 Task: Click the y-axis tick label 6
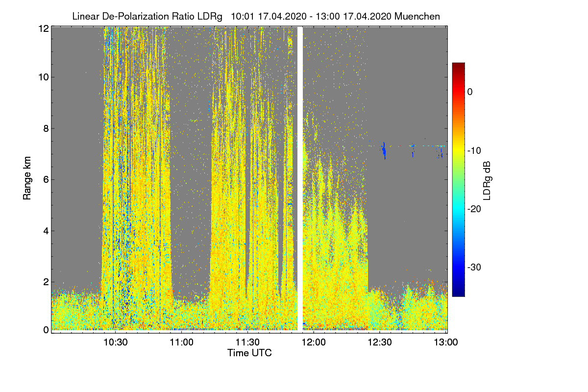(46, 179)
